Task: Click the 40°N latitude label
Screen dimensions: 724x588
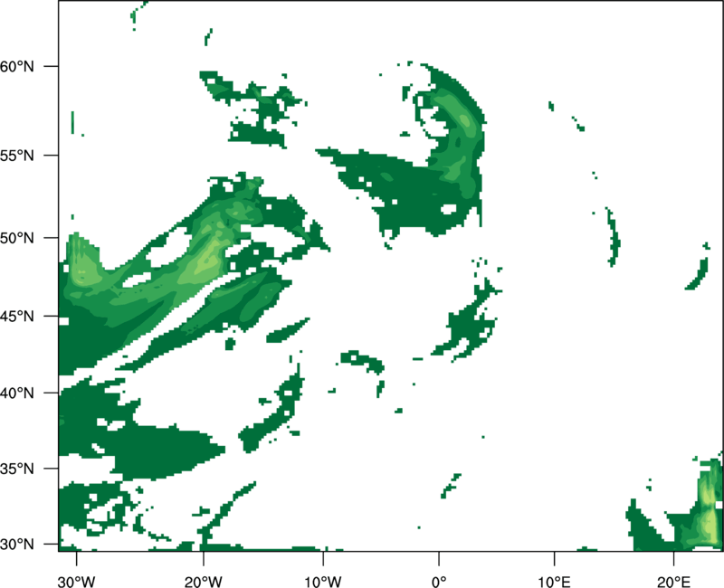Action: [x=17, y=393]
